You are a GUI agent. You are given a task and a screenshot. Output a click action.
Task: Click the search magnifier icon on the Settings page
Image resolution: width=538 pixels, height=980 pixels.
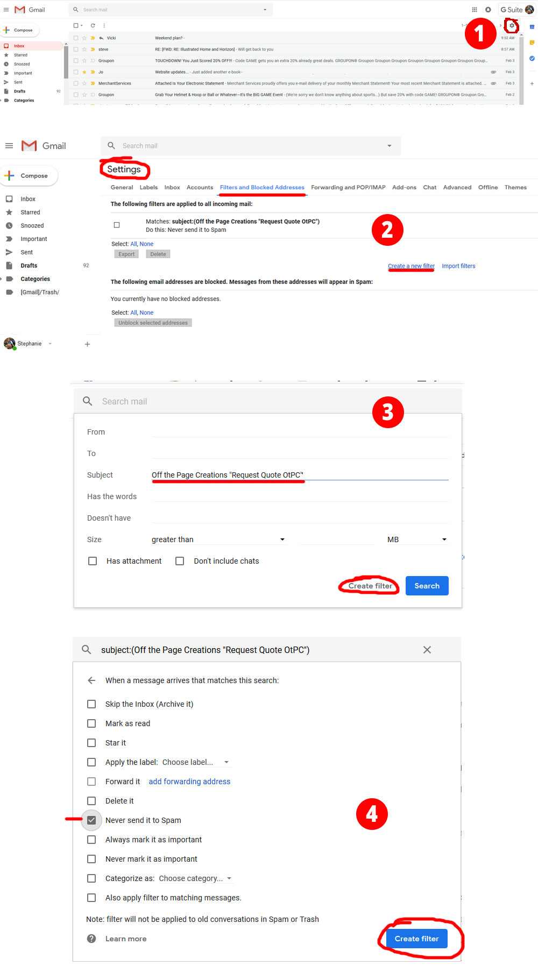[x=111, y=146]
